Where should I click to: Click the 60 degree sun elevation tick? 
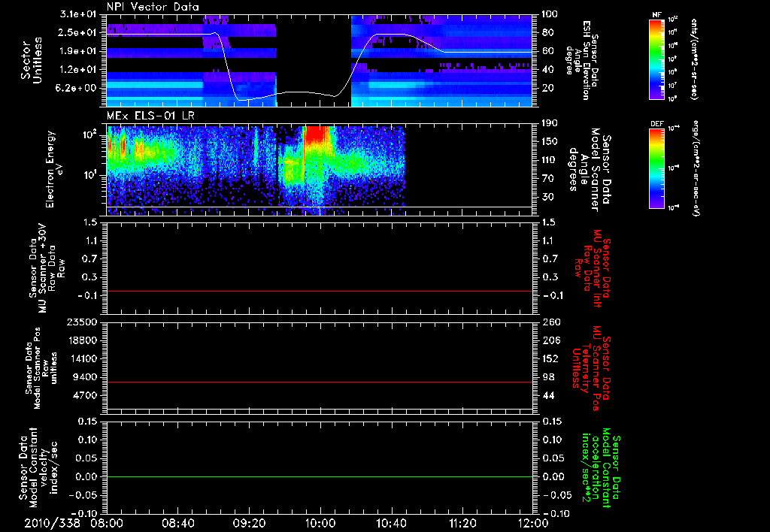coord(548,51)
